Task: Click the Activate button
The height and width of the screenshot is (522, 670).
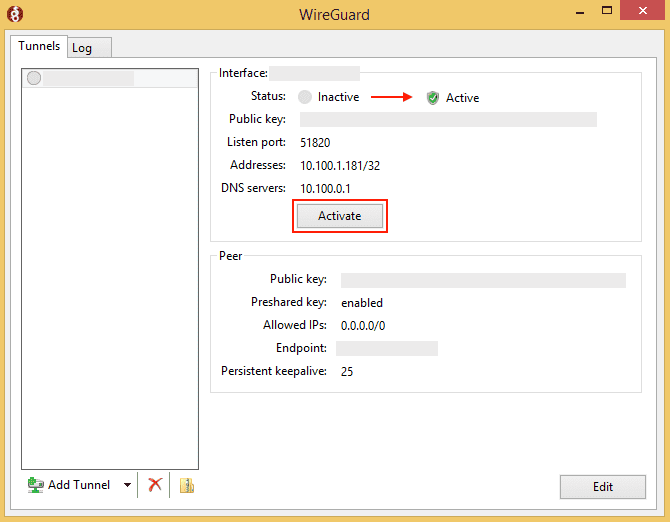Action: pyautogui.click(x=340, y=216)
